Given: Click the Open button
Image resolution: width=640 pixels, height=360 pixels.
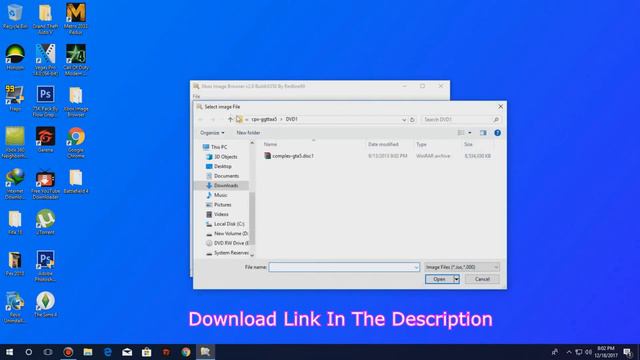Looking at the screenshot, I should [439, 279].
